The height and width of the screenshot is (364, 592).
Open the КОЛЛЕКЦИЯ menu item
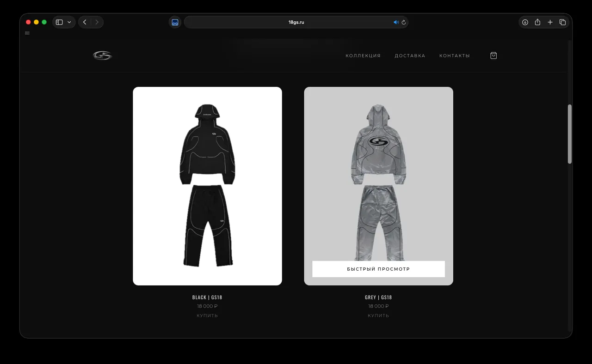click(363, 56)
